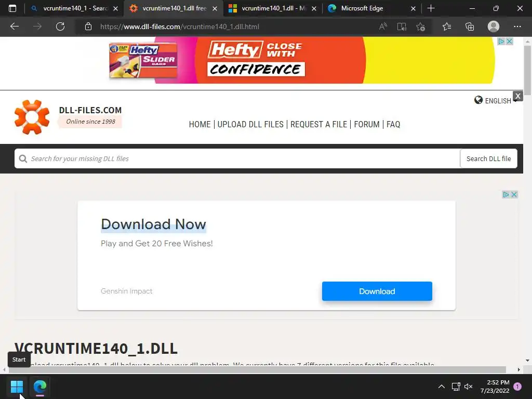Open network status tray icon
Image resolution: width=532 pixels, height=399 pixels.
click(x=456, y=387)
